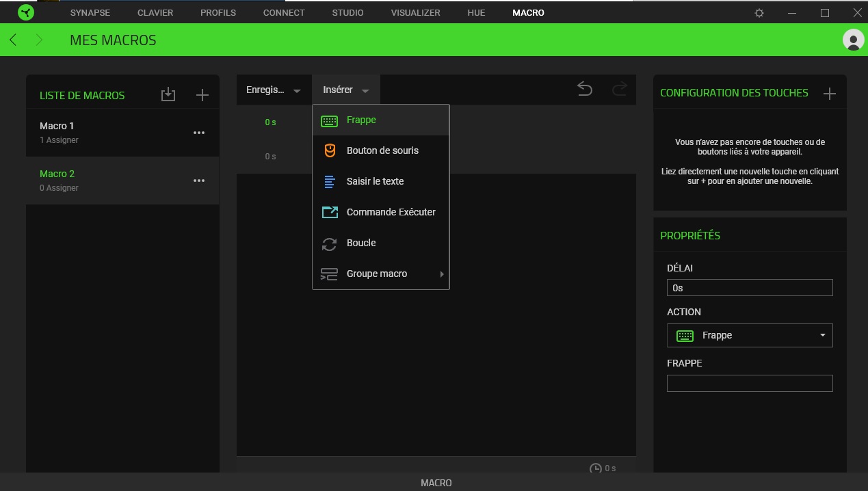The width and height of the screenshot is (868, 491).
Task: Open the user profile avatar
Action: [x=853, y=40]
